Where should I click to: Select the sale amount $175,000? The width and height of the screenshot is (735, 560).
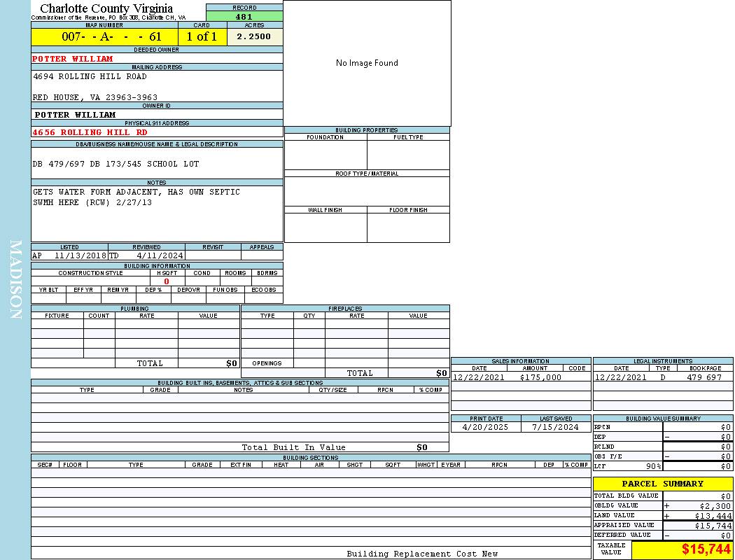[540, 377]
